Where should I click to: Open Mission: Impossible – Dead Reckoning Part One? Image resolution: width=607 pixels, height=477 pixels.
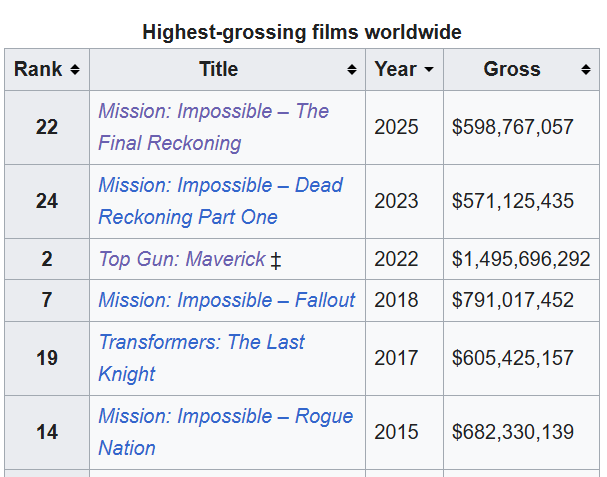(x=220, y=201)
